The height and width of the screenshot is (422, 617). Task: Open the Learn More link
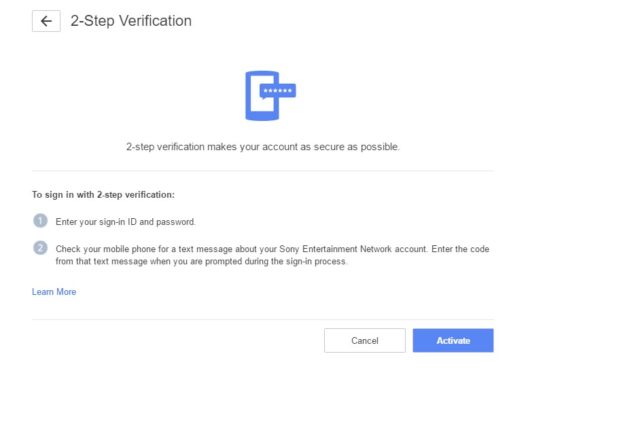pos(54,292)
